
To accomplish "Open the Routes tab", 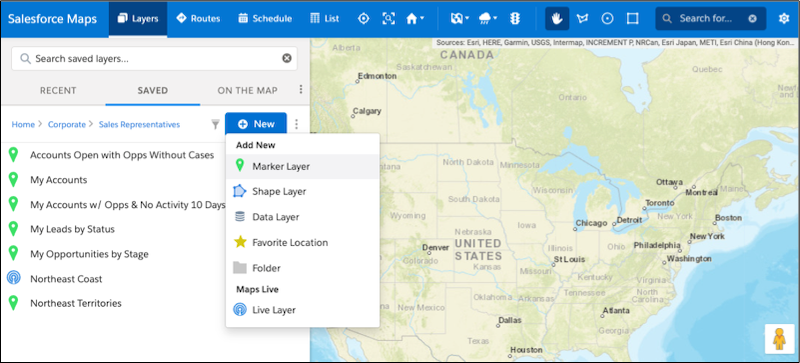I will click(x=198, y=19).
